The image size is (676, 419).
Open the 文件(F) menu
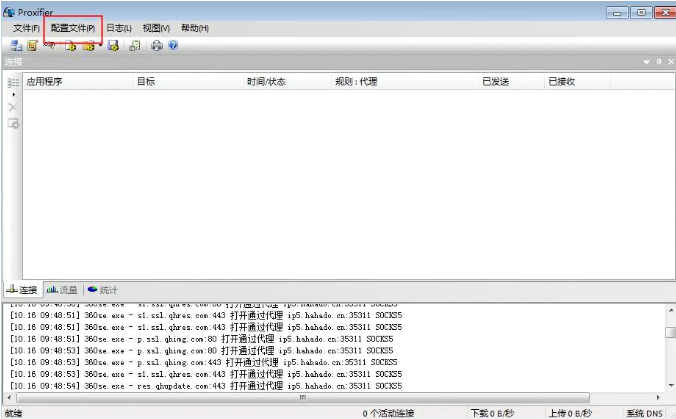coord(26,28)
